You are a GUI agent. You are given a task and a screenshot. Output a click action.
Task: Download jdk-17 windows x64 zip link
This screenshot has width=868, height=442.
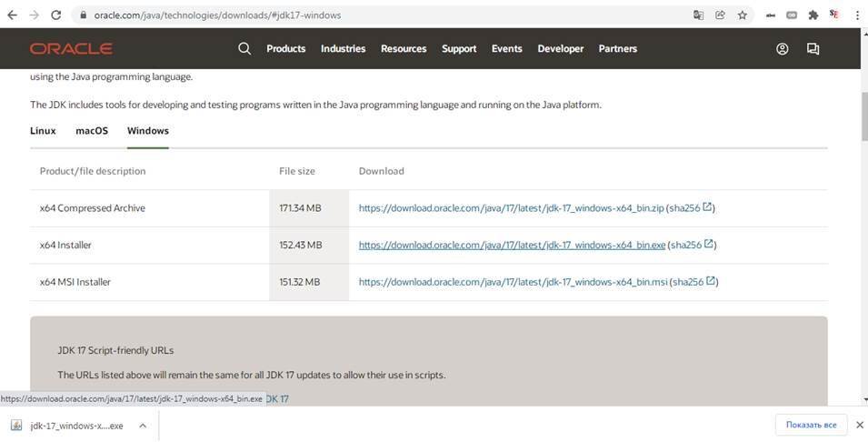[x=512, y=208]
